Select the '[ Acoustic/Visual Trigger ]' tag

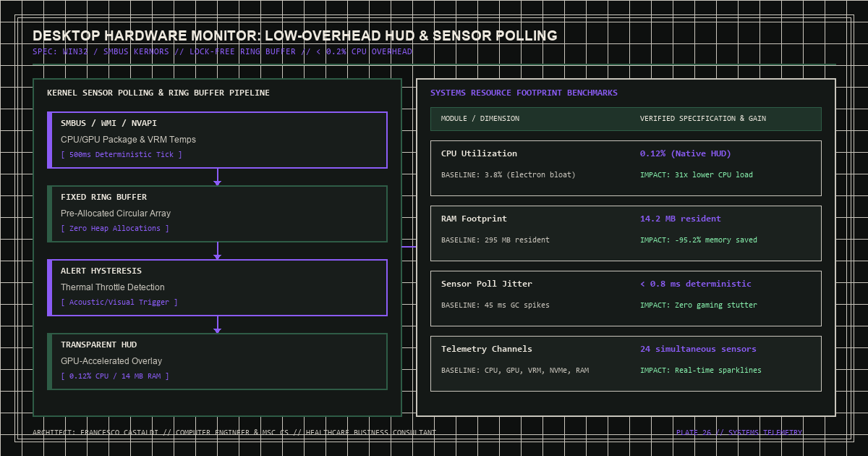[119, 303]
